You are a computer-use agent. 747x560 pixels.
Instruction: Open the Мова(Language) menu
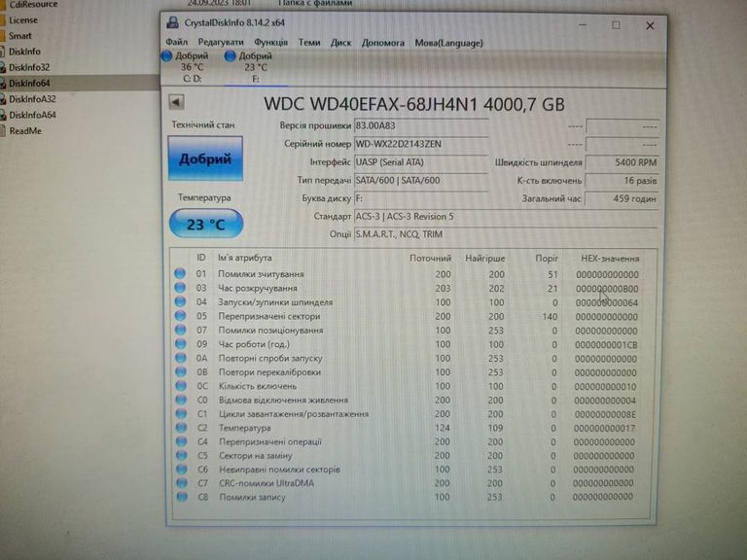448,43
